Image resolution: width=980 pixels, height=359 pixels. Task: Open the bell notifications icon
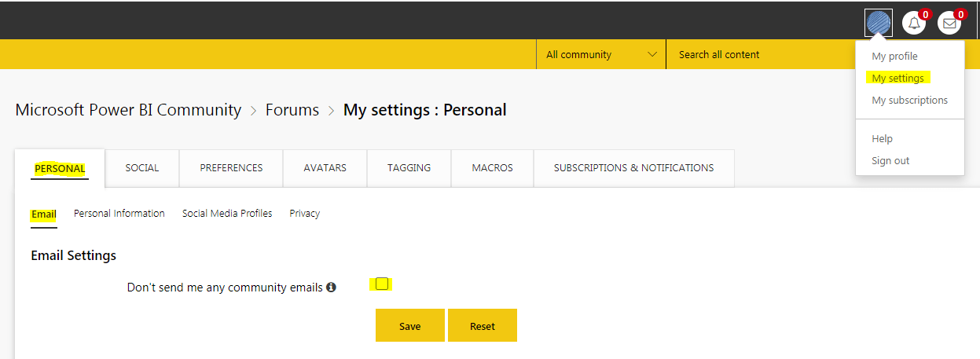click(914, 23)
